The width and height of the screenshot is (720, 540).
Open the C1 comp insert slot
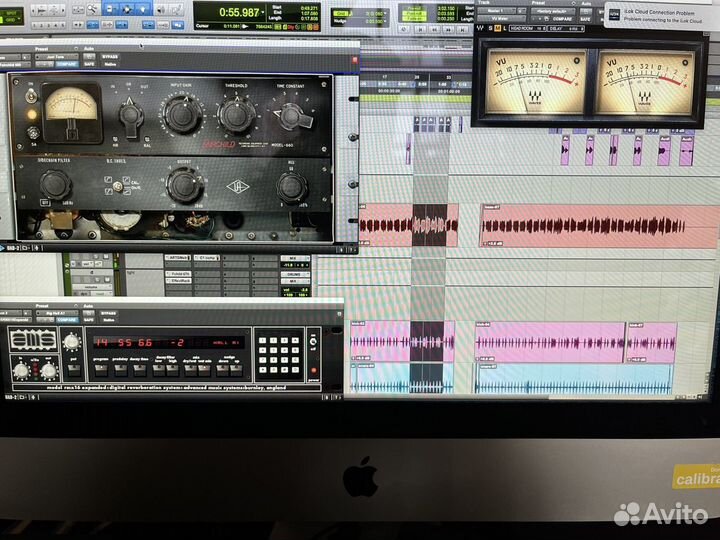point(207,258)
